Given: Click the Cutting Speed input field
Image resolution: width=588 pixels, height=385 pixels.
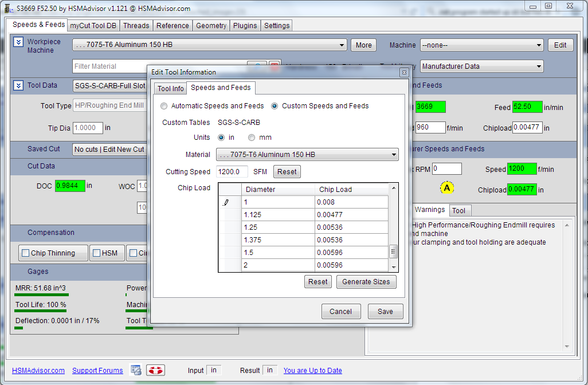Looking at the screenshot, I should [232, 172].
